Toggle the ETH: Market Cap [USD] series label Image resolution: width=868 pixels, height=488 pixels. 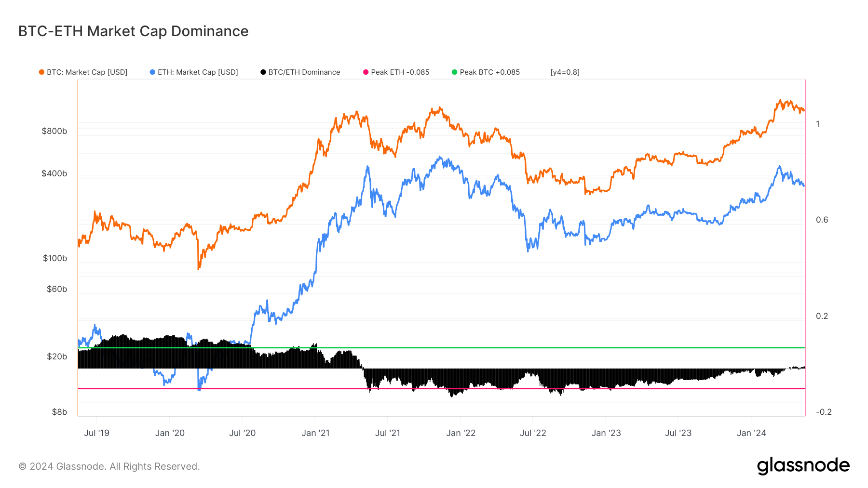click(x=198, y=72)
